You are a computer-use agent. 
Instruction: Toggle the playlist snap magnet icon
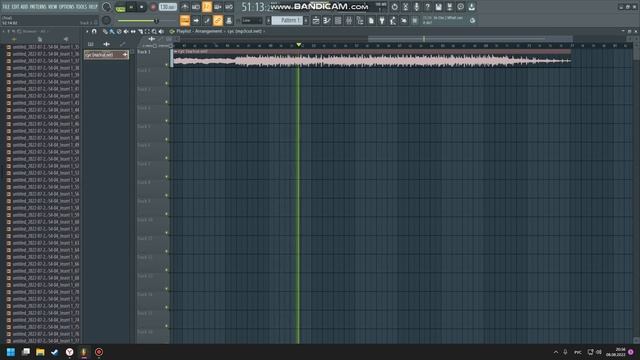(x=94, y=31)
